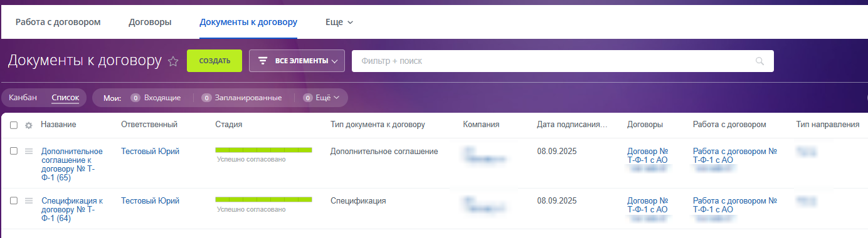Click the date 08.09.2025 in Спецификация row
This screenshot has height=238, width=868.
point(556,200)
